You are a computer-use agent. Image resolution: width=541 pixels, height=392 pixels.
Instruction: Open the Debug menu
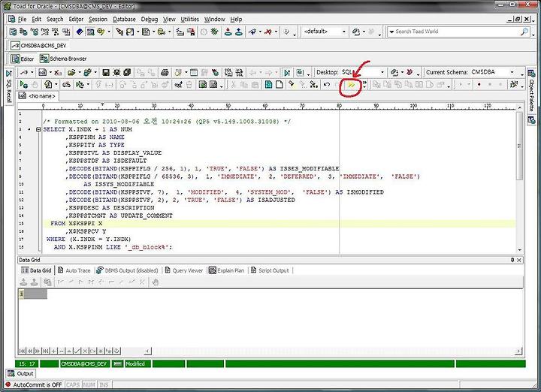150,20
